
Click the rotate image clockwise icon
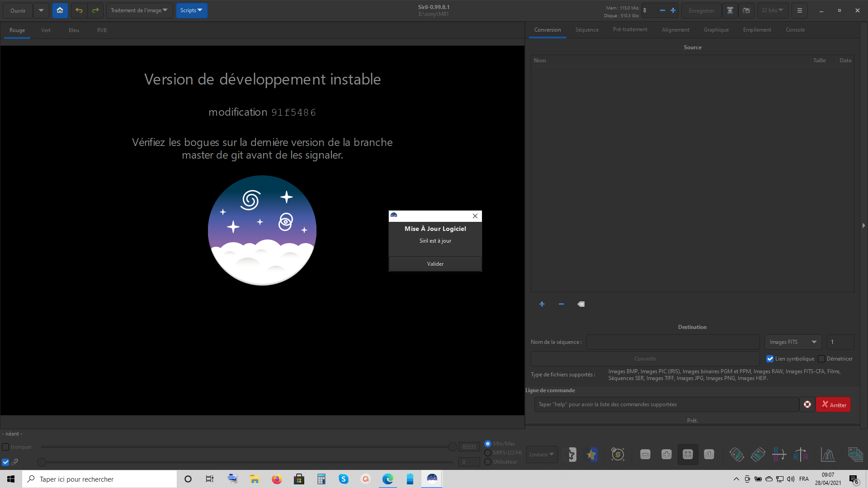point(758,455)
